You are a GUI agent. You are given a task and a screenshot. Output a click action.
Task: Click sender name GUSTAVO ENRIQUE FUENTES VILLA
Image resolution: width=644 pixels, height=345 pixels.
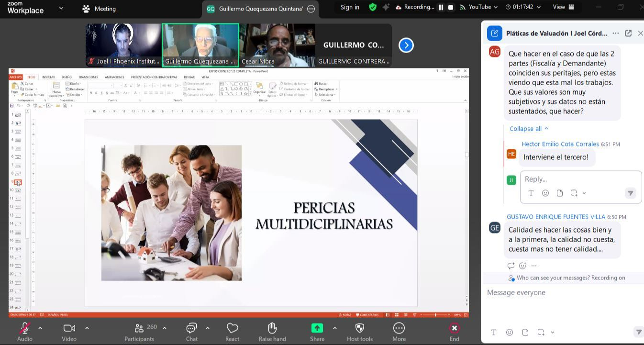click(556, 217)
